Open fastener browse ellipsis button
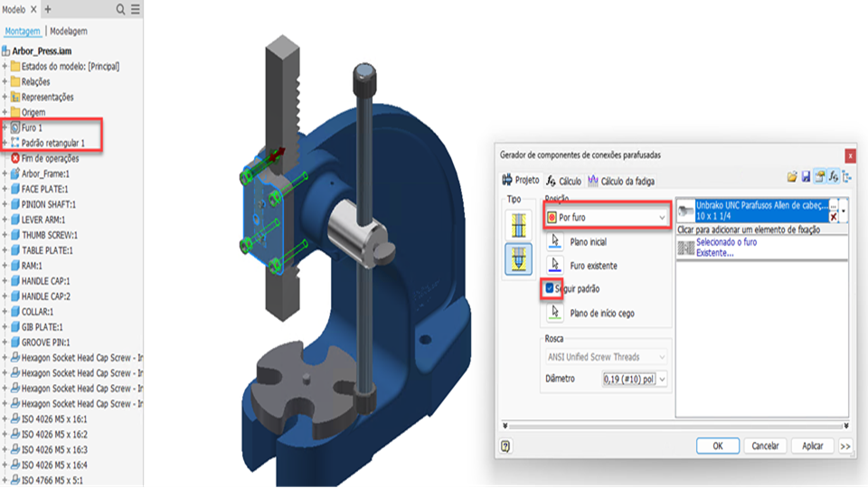868x488 pixels. [x=834, y=206]
